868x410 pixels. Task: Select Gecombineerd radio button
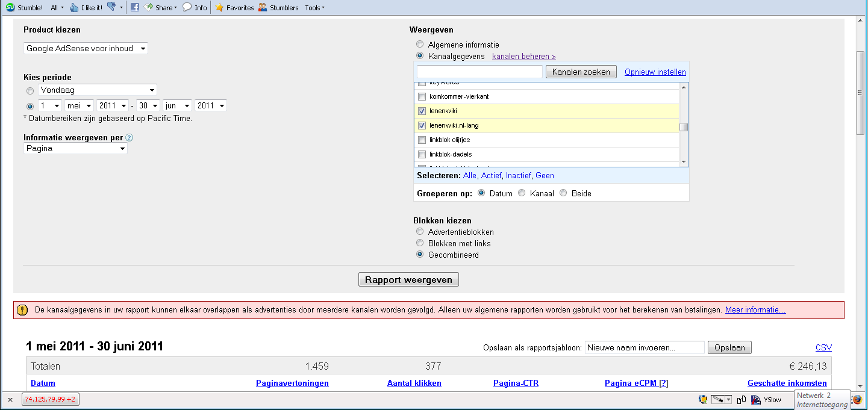pos(420,255)
